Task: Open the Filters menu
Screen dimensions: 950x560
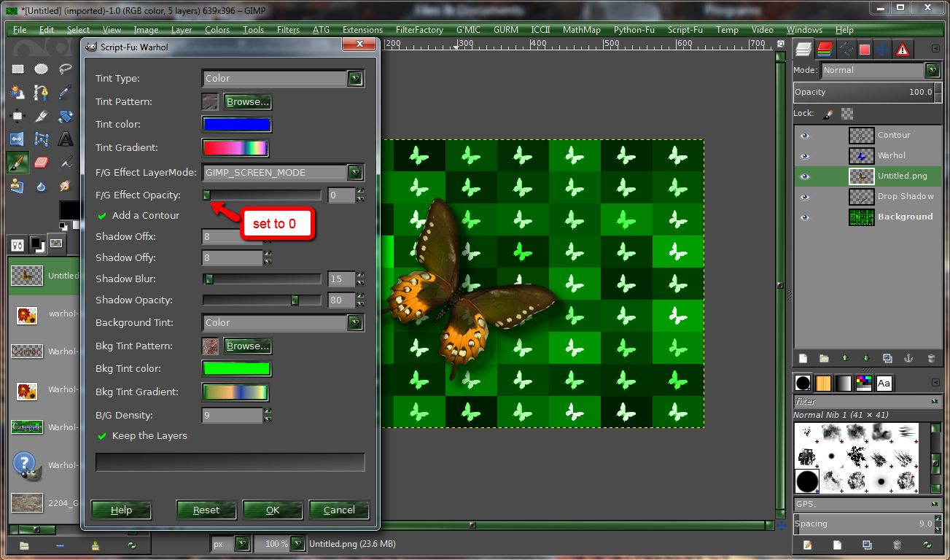Action: pyautogui.click(x=288, y=30)
